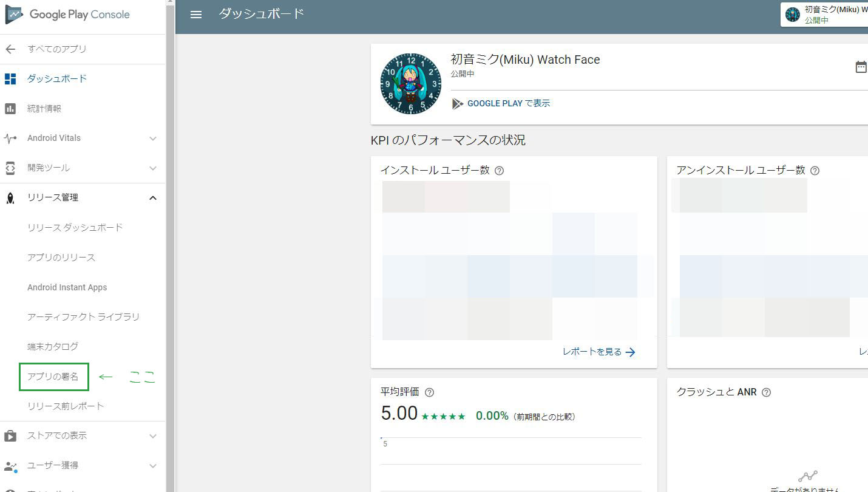Click help icon beside クラッシュと ANR

(766, 392)
